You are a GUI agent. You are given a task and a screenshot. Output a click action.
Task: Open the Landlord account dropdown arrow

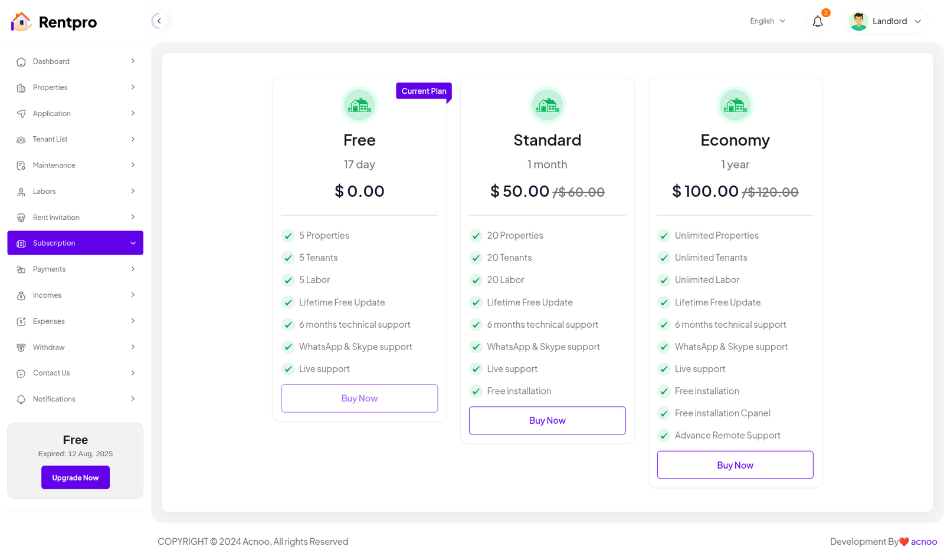point(918,22)
